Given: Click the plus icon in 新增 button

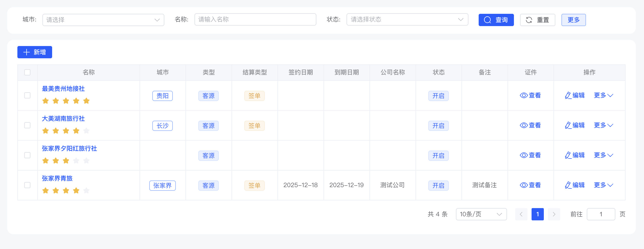Looking at the screenshot, I should [27, 52].
